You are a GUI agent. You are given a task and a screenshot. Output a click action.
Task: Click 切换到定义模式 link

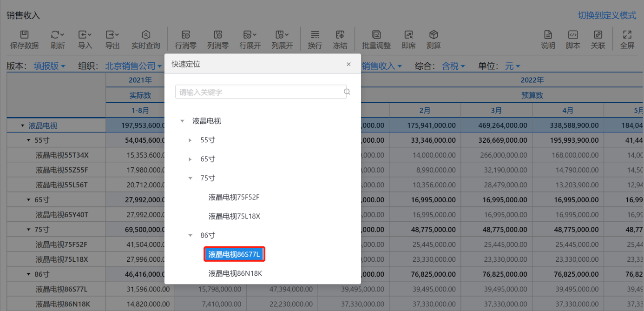[607, 15]
